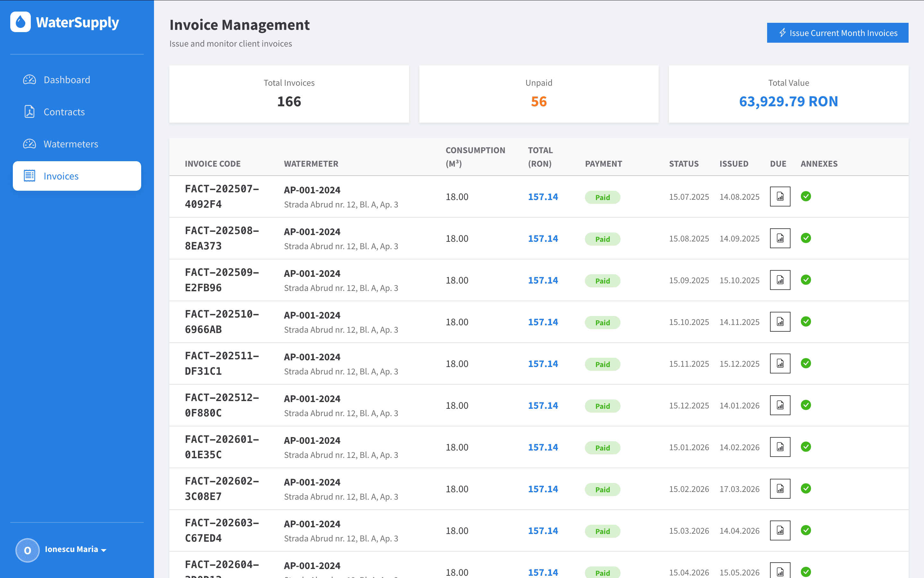The width and height of the screenshot is (924, 578).
Task: Click AP-001-2024 watermeter in FACT-202603-C67ED4 row
Action: [312, 524]
